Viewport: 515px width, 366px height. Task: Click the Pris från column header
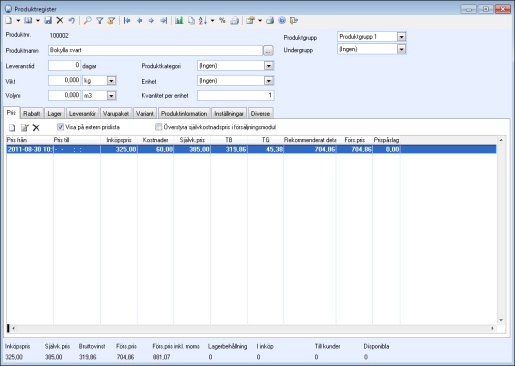[30, 140]
